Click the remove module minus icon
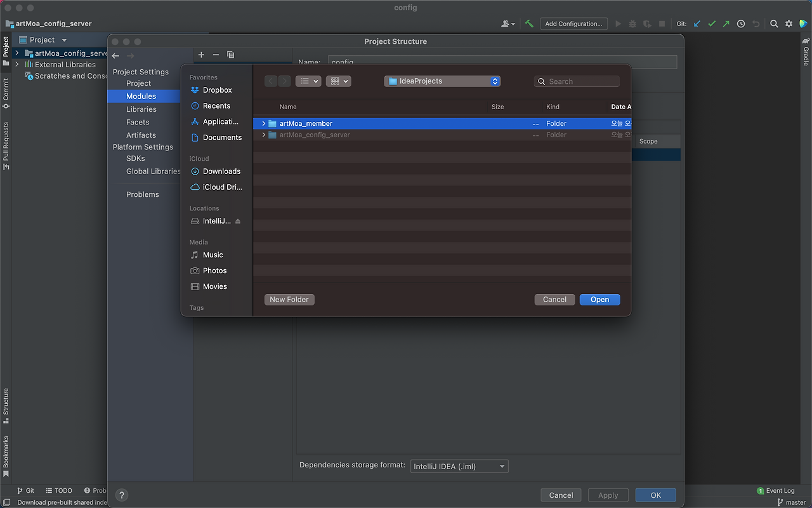 pyautogui.click(x=216, y=55)
